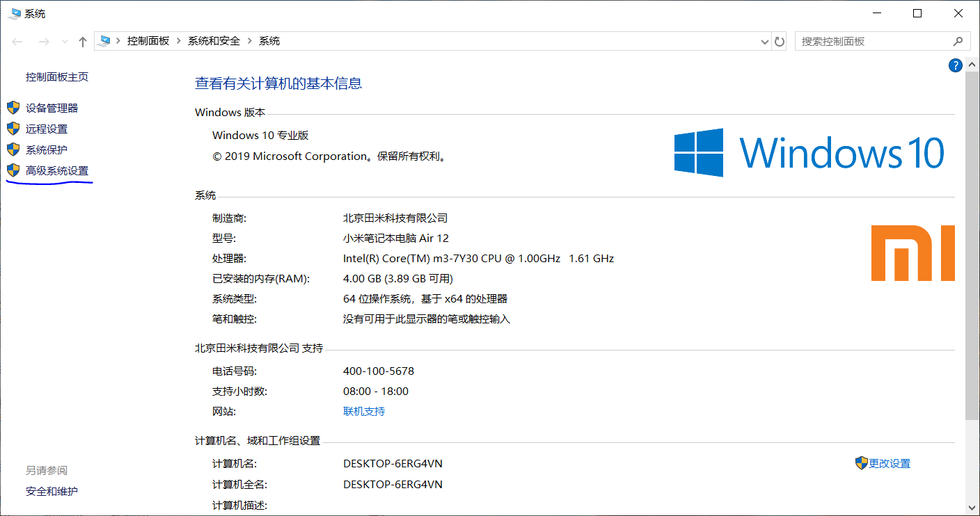Open 设备管理器 from sidebar
Screen dimensions: 980x516
click(52, 108)
